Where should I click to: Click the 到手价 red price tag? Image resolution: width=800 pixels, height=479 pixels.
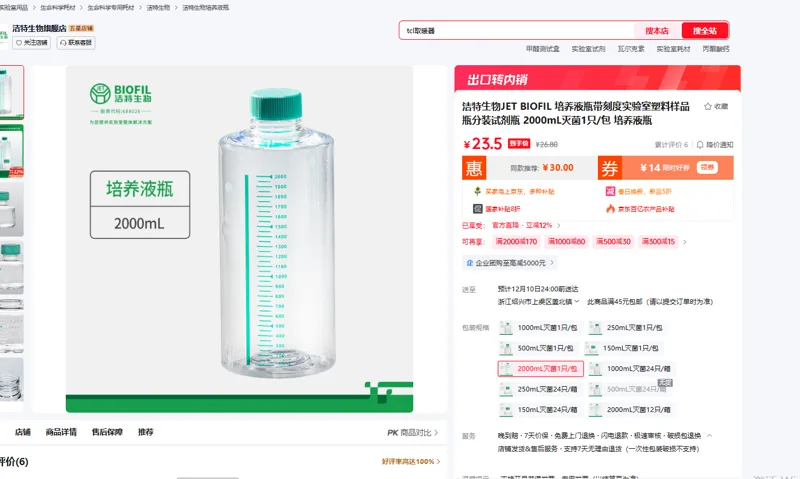519,144
